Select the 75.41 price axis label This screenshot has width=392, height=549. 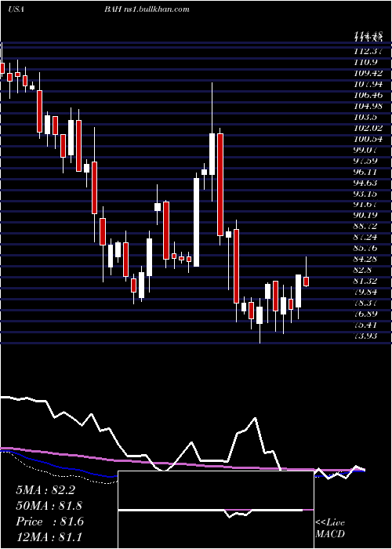pyautogui.click(x=367, y=325)
